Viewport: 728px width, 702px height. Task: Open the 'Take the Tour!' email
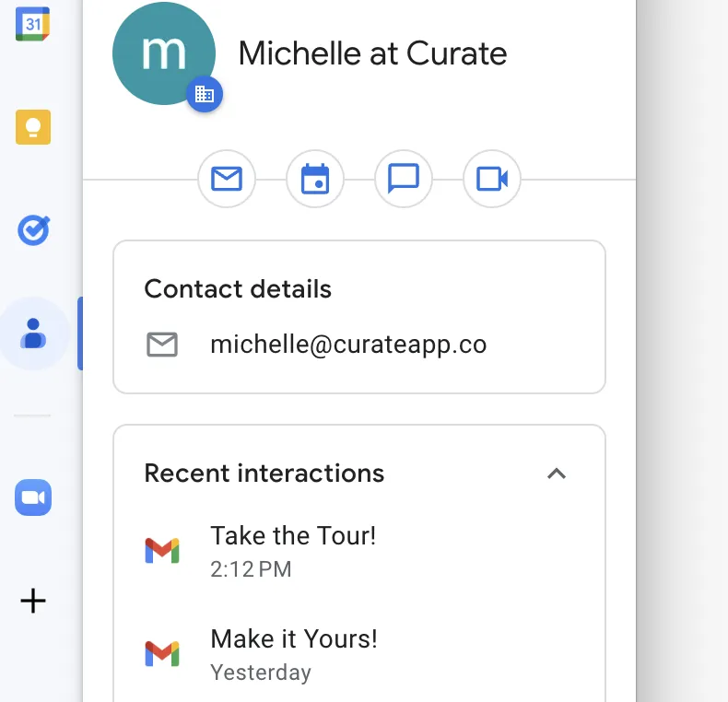point(293,535)
